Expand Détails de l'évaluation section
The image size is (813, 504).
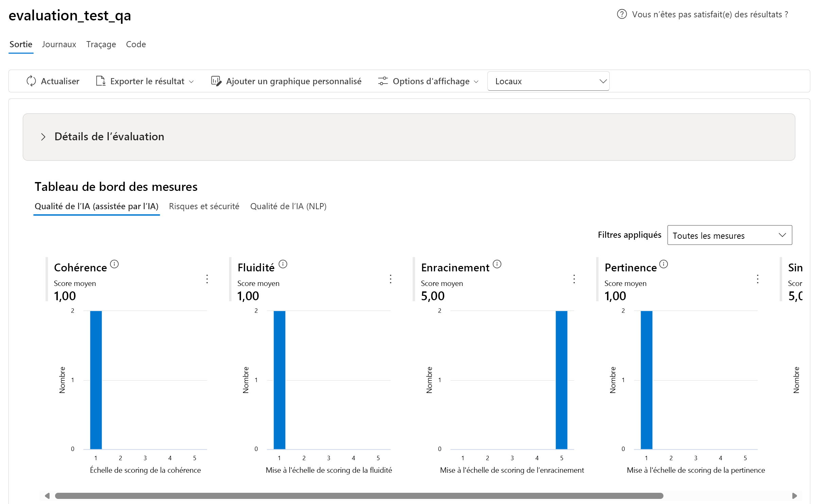click(x=409, y=137)
